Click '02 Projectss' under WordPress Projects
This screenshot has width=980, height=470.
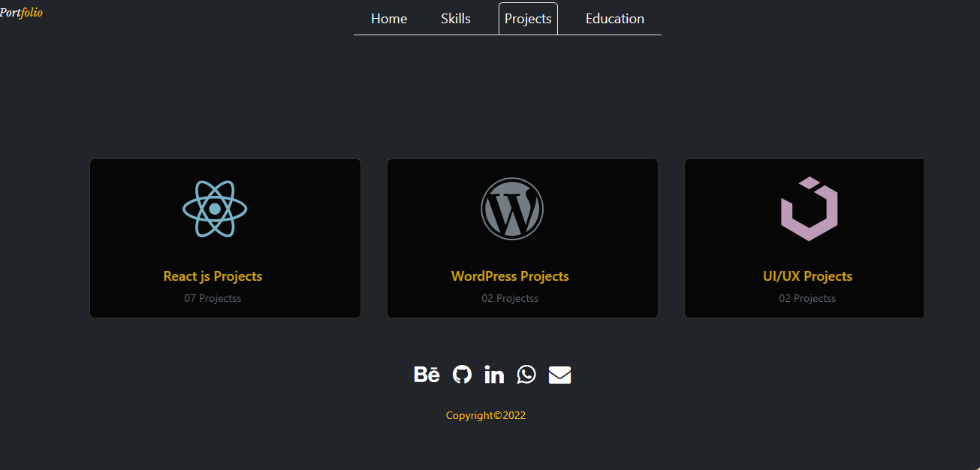510,298
